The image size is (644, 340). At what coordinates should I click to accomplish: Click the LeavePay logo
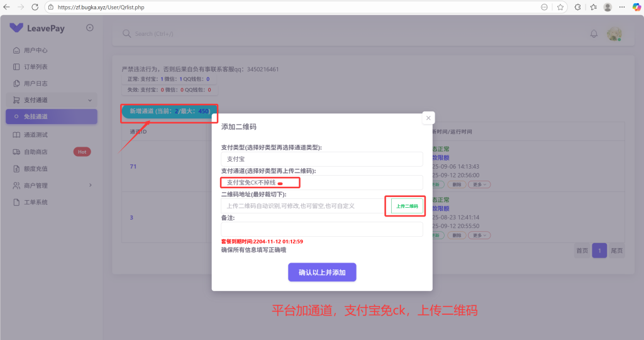37,28
